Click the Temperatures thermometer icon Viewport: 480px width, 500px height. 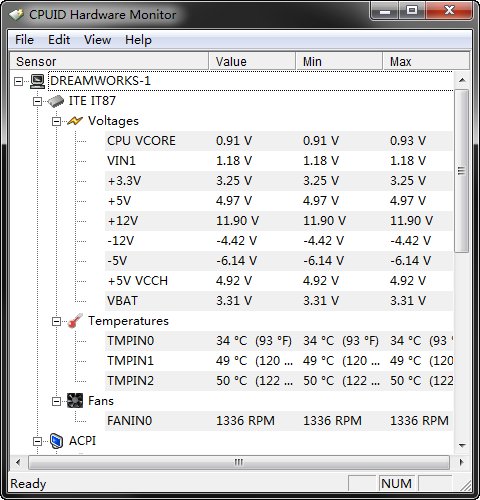click(x=75, y=321)
